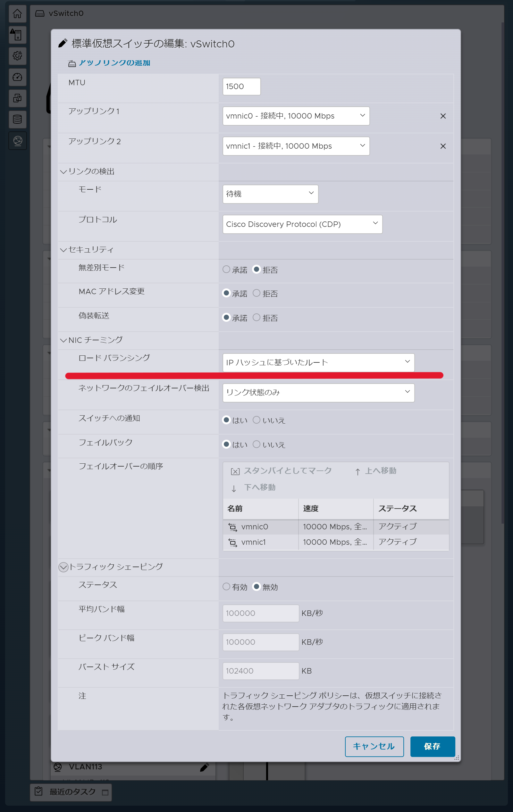513x812 pixels.
Task: Click the MTU input field showing 1500
Action: 241,86
